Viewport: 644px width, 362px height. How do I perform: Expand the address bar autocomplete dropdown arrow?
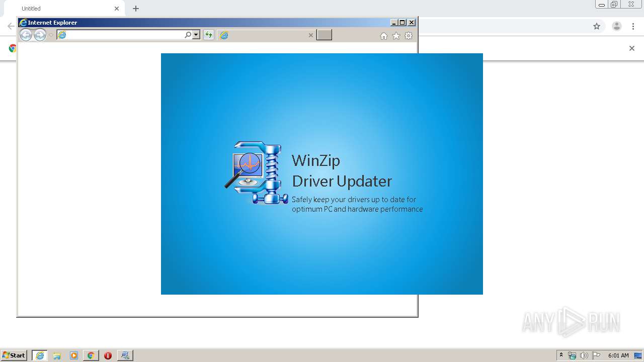[x=196, y=35]
